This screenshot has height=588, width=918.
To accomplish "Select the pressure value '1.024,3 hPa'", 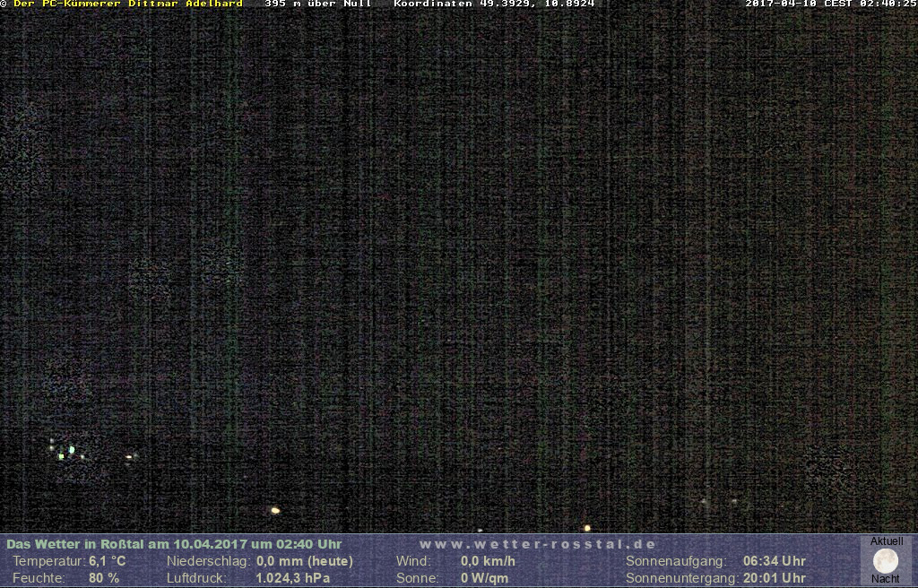I will (x=293, y=578).
